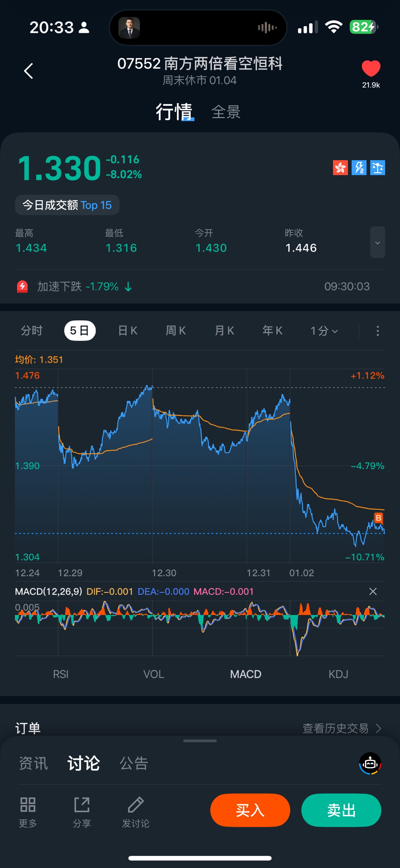
Task: Tap the Hong Kong flag market icon
Action: [x=340, y=168]
